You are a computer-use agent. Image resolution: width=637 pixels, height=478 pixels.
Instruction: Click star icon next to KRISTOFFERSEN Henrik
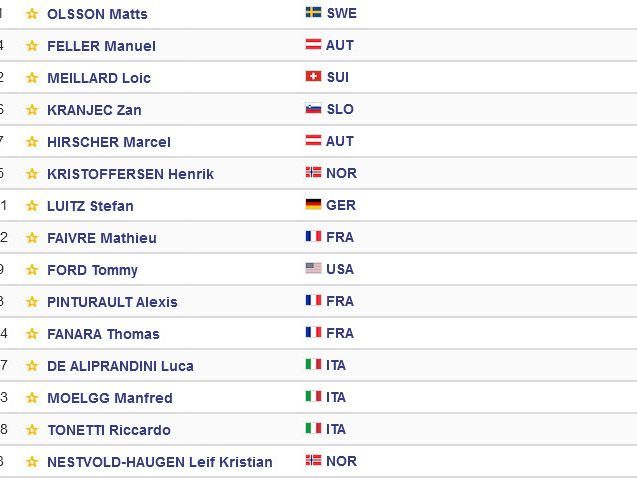click(x=32, y=174)
